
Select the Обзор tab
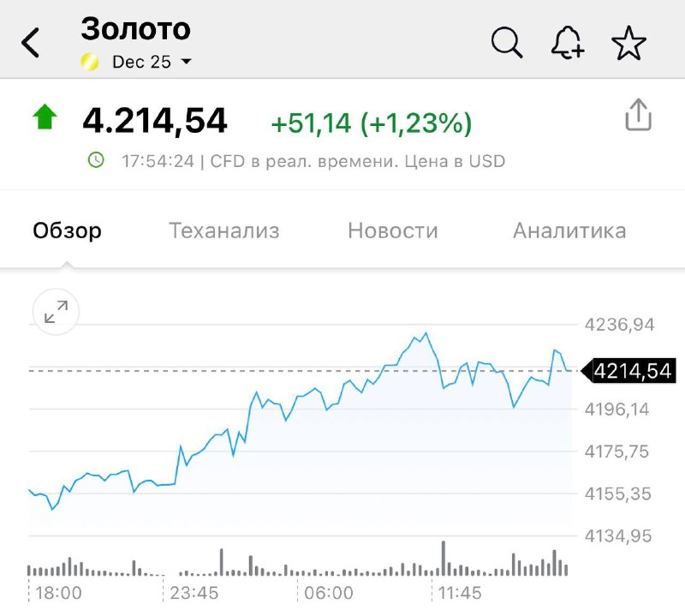point(67,230)
